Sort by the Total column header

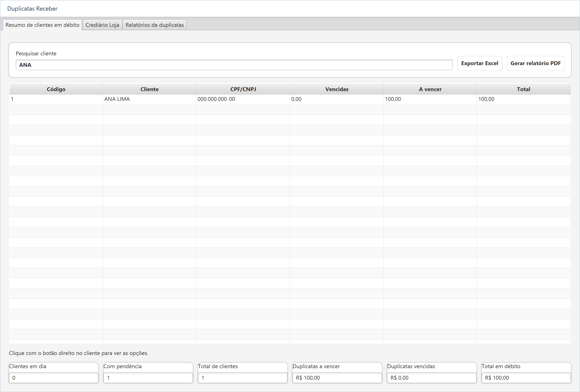[x=523, y=89]
